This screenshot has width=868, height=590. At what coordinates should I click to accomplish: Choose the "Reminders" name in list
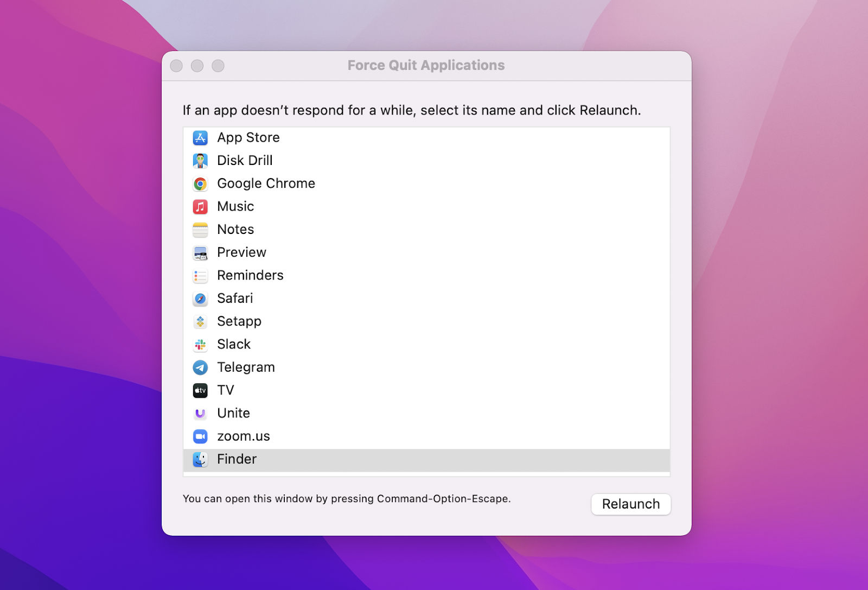click(250, 276)
